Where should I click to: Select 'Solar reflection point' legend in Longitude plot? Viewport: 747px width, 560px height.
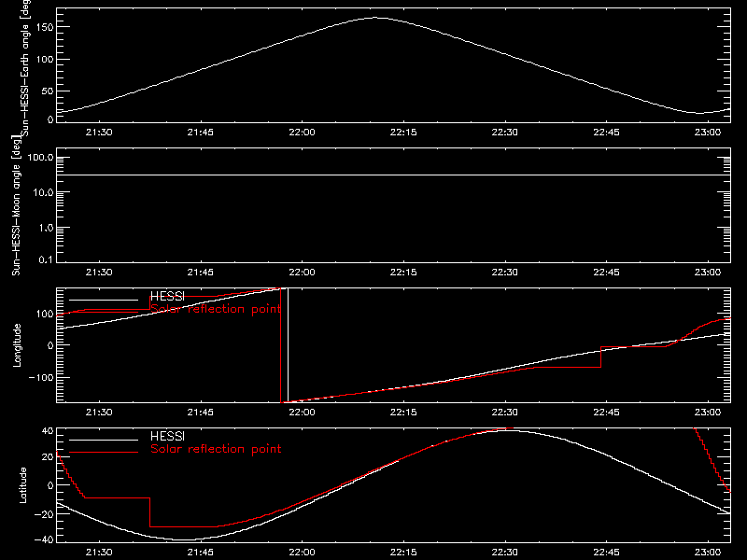tap(216, 309)
